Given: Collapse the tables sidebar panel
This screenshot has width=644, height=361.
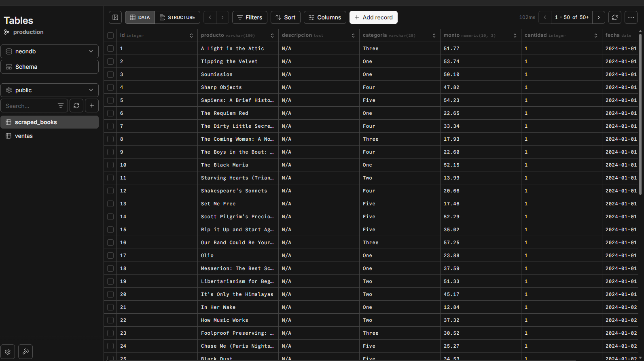Looking at the screenshot, I should coord(115,17).
